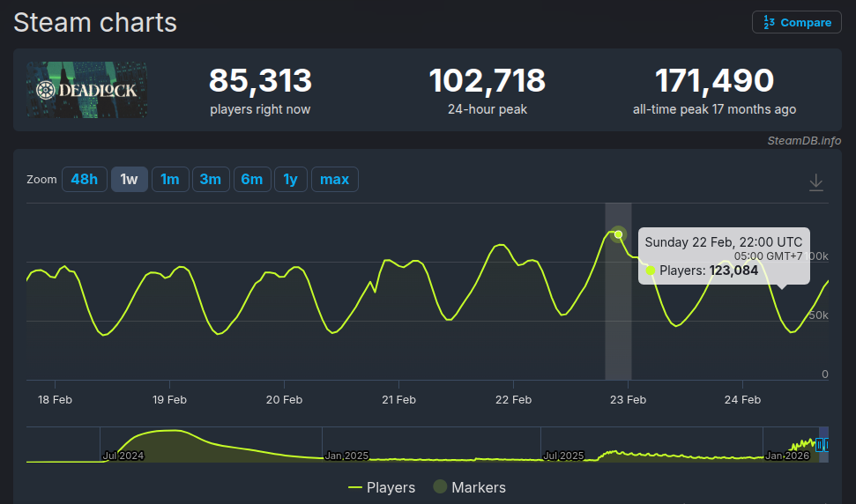
Task: Click Jul 2024 in the navigator timeline
Action: coord(123,456)
